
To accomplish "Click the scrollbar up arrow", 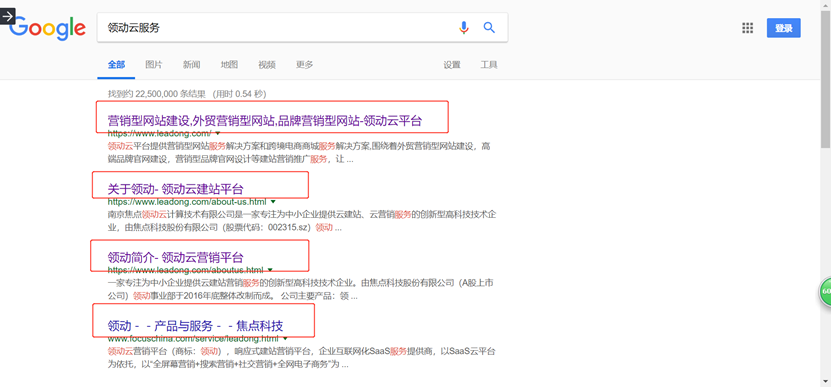I will click(826, 5).
